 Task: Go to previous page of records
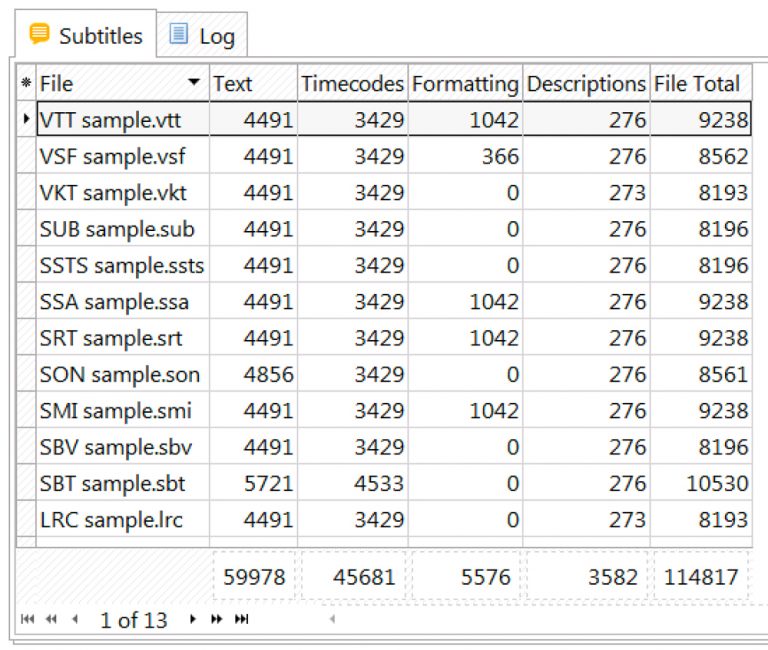[51, 620]
